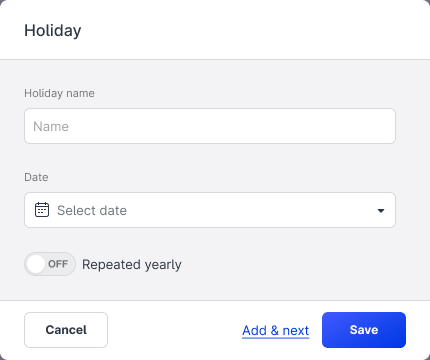This screenshot has height=360, width=430.
Task: Click the black caret at Date field's right
Action: (x=381, y=211)
